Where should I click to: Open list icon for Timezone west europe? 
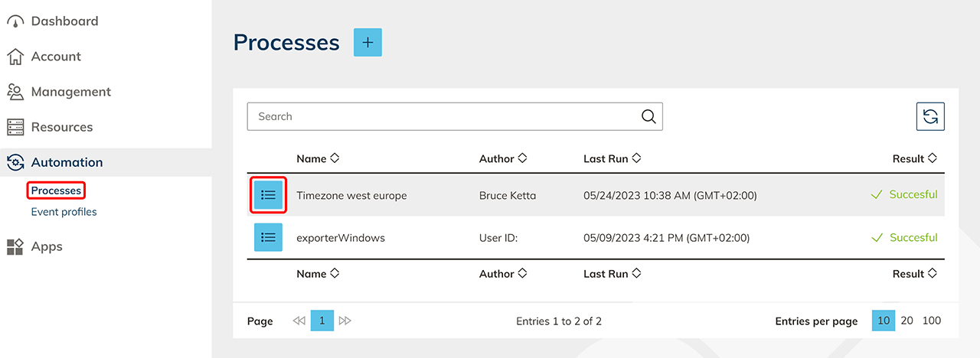268,195
